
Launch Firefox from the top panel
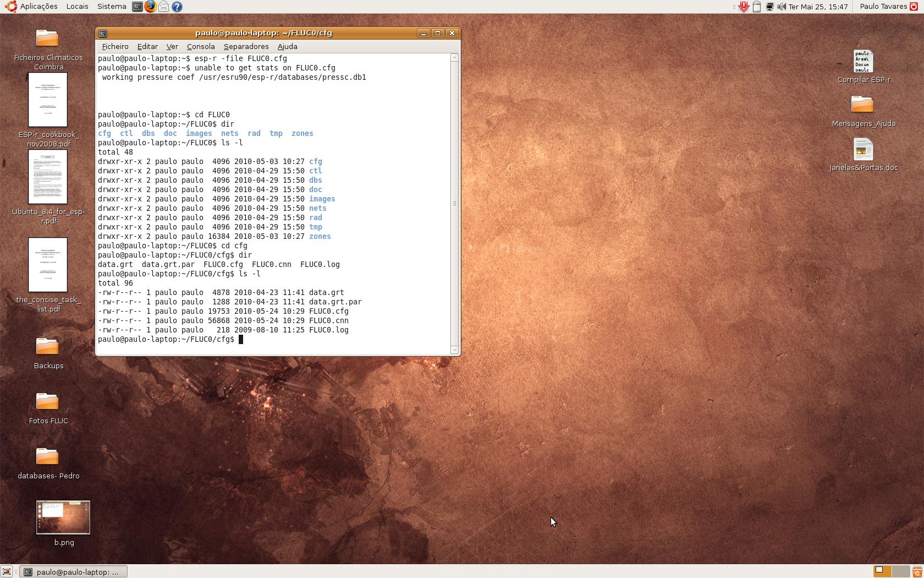[x=150, y=7]
